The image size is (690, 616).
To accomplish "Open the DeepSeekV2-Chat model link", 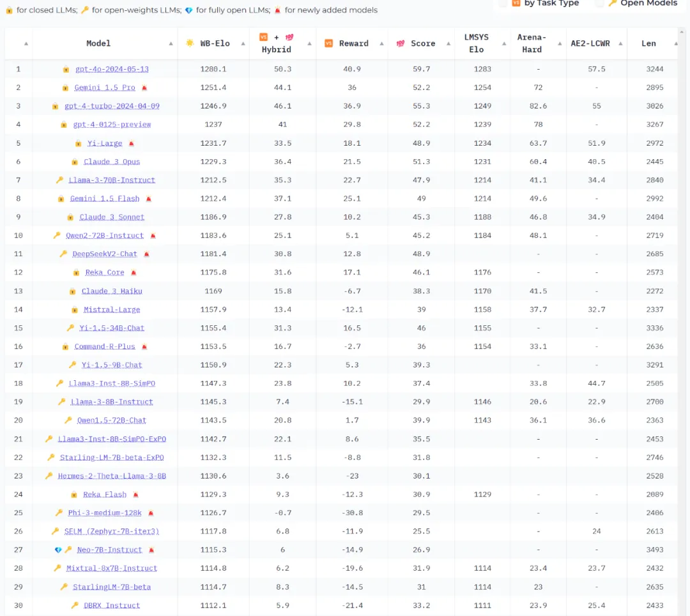I will click(x=105, y=254).
